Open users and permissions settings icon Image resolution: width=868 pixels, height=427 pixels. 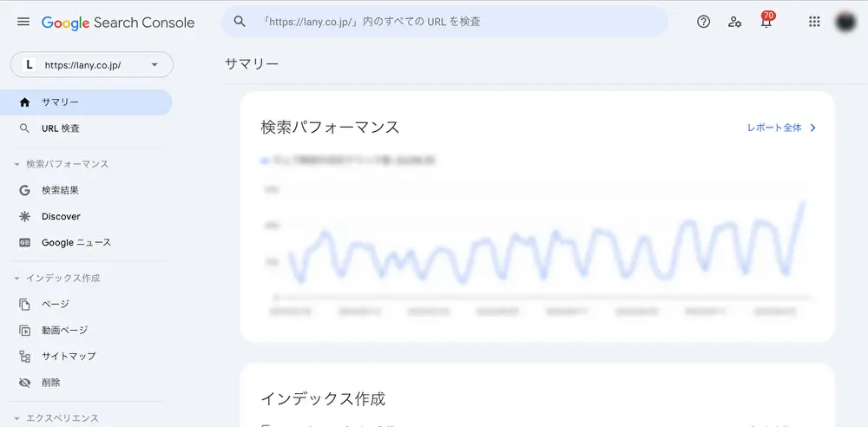[x=735, y=22]
